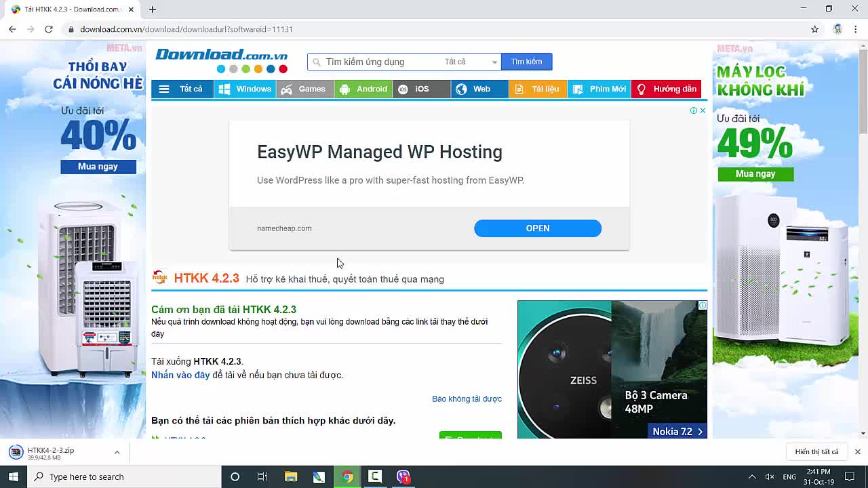Viewport: 868px width, 488px height.
Task: Expand the Tất cả search filter dropdown
Action: click(471, 62)
